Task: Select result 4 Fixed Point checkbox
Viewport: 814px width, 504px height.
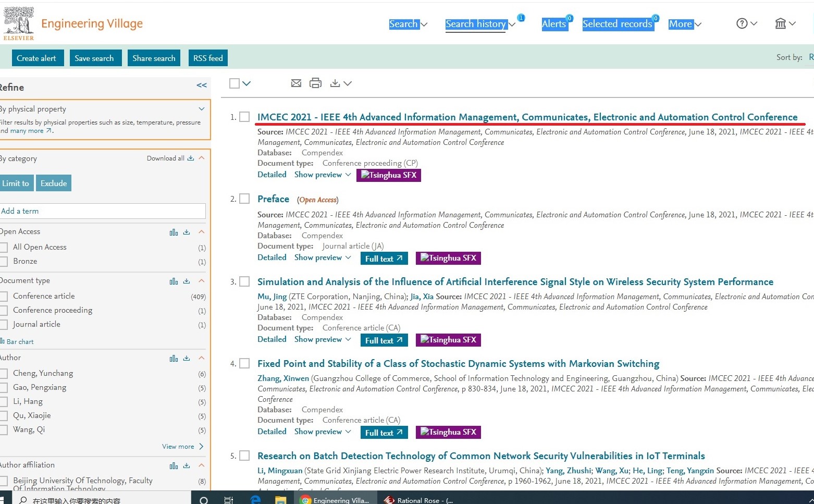Action: point(244,363)
